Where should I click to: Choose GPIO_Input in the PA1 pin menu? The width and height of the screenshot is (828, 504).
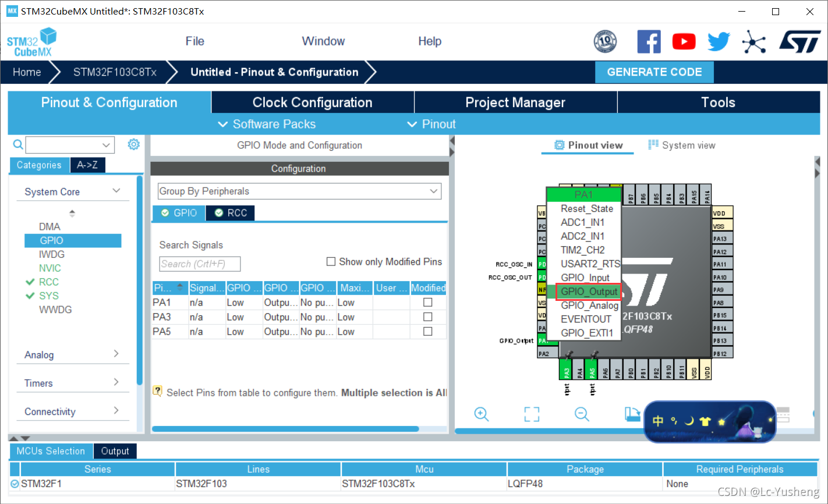[x=585, y=278]
